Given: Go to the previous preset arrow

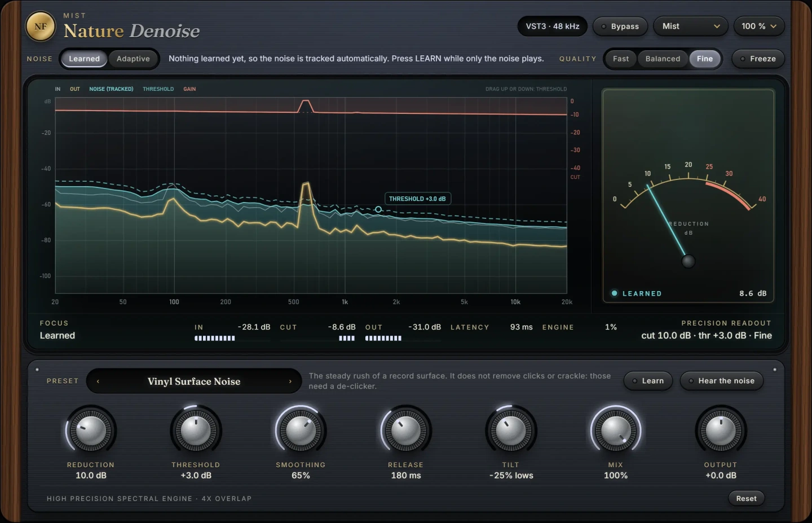Looking at the screenshot, I should (x=98, y=381).
